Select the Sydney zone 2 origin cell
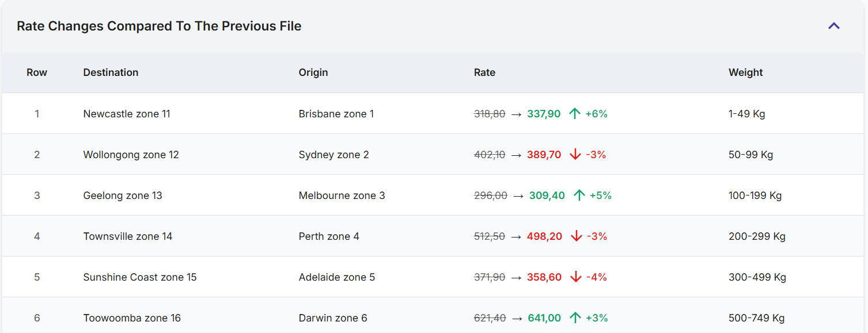 (x=333, y=155)
